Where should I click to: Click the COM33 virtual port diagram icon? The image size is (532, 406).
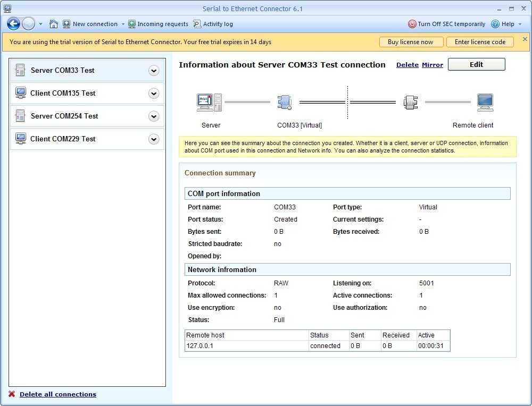pyautogui.click(x=284, y=103)
